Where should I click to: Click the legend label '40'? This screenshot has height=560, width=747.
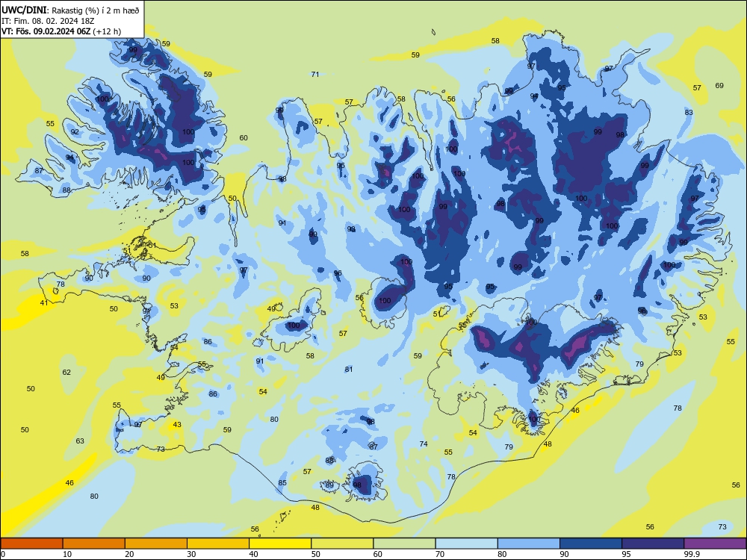pos(253,554)
